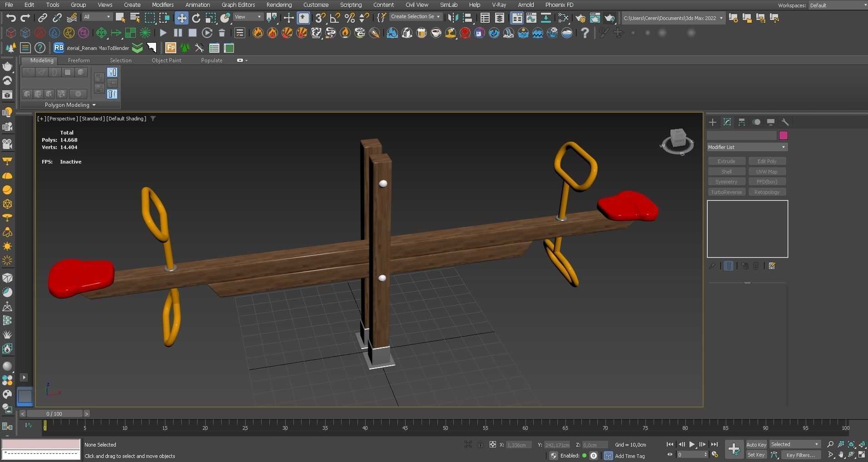868x462 pixels.
Task: Select the Select and Link tool
Action: click(x=42, y=18)
